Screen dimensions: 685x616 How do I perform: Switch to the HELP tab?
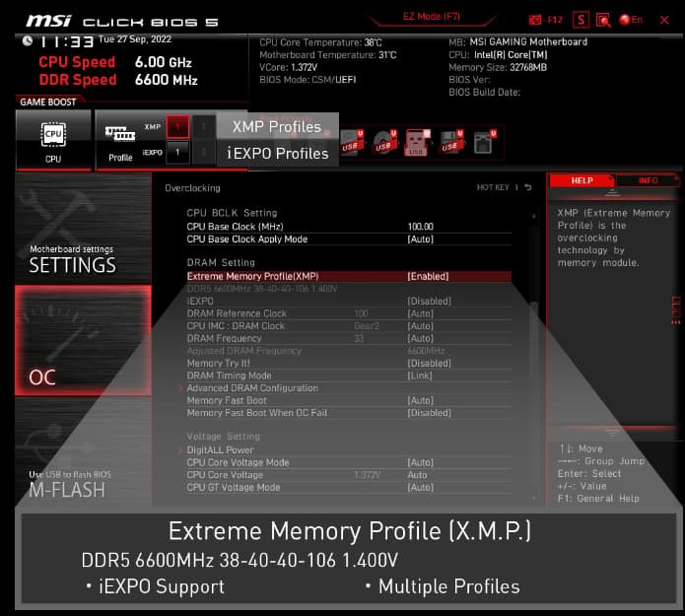click(x=582, y=180)
